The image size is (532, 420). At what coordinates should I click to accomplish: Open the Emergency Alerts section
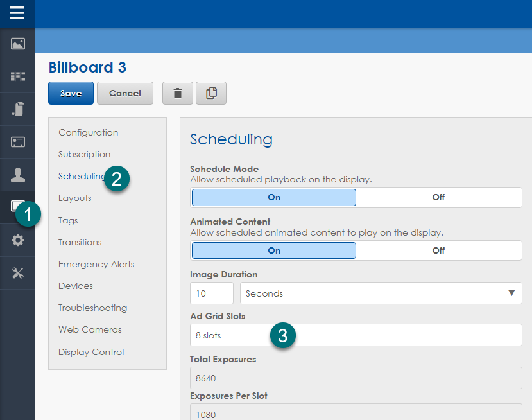pos(96,264)
